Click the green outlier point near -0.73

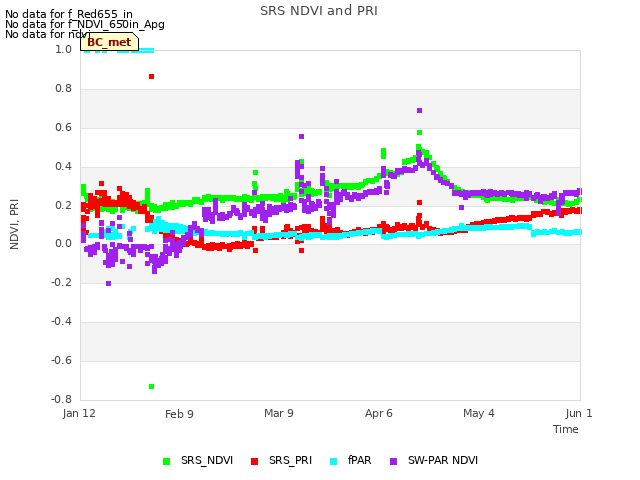point(151,386)
